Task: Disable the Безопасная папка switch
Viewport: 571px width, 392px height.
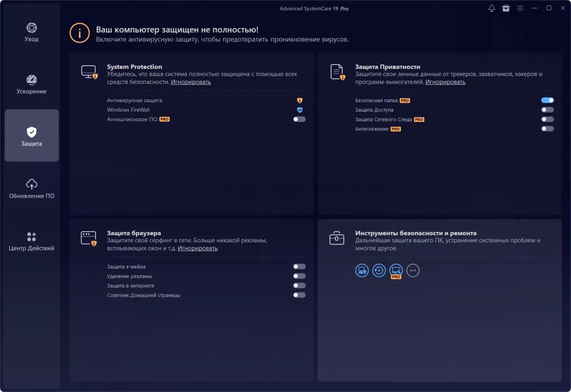Action: click(548, 100)
